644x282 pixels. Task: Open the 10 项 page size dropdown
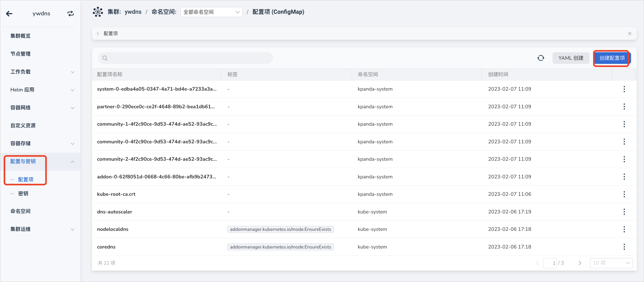click(x=611, y=263)
